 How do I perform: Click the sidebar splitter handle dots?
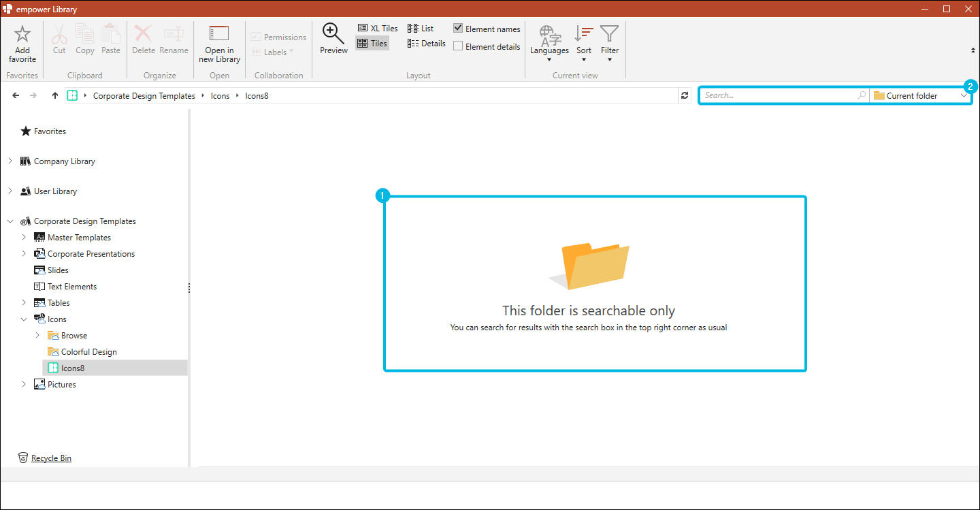point(189,288)
